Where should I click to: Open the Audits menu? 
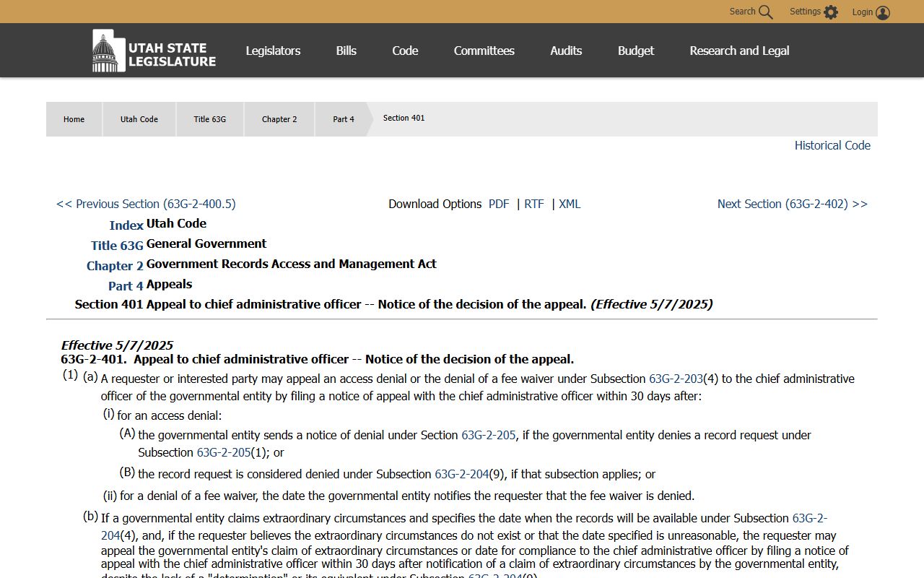point(566,51)
